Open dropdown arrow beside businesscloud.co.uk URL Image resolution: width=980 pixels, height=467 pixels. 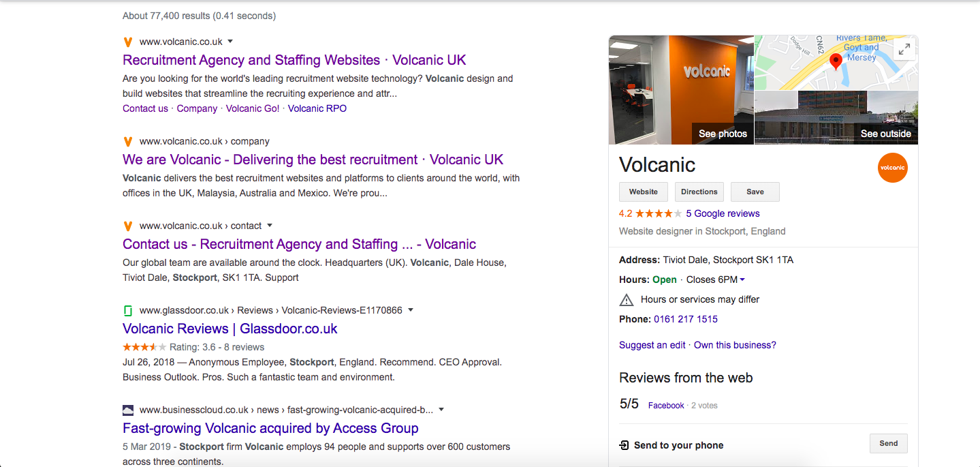point(441,410)
